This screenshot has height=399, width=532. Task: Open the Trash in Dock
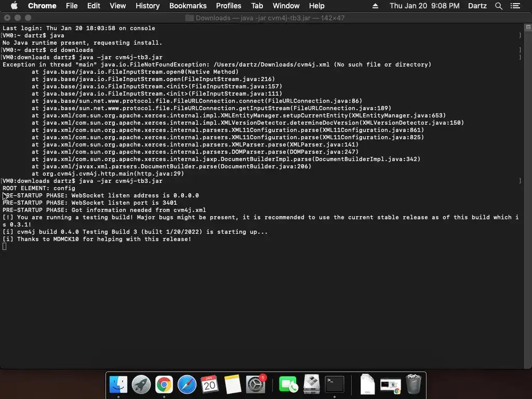coord(413,384)
